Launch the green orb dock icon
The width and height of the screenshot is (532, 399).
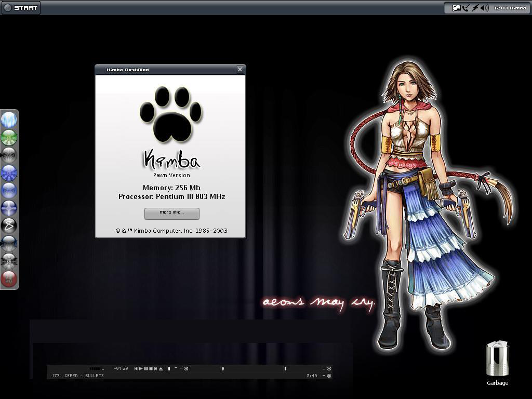tap(9, 137)
